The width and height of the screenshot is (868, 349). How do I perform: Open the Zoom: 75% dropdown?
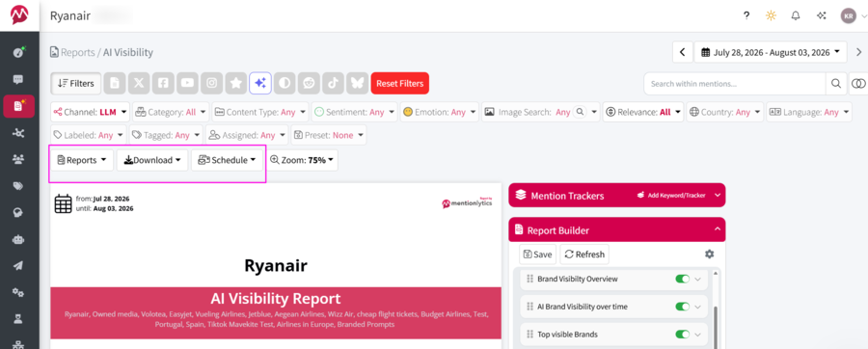[x=302, y=160]
